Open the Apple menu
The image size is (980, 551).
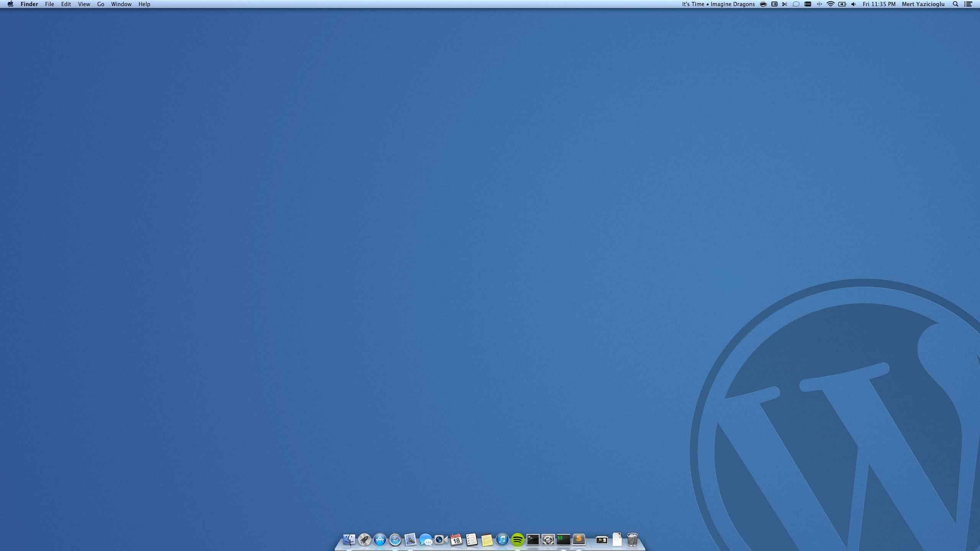point(10,4)
